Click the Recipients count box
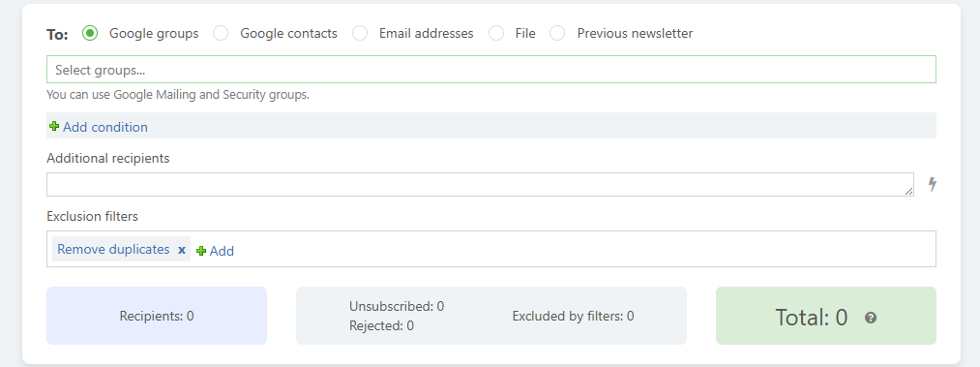Screen dimensions: 980x367 [157, 316]
